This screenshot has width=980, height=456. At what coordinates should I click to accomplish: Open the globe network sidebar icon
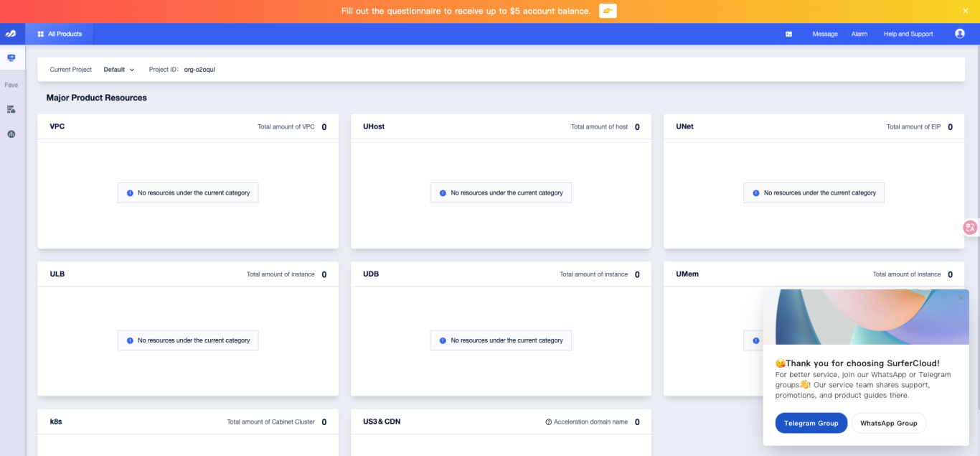pyautogui.click(x=11, y=134)
